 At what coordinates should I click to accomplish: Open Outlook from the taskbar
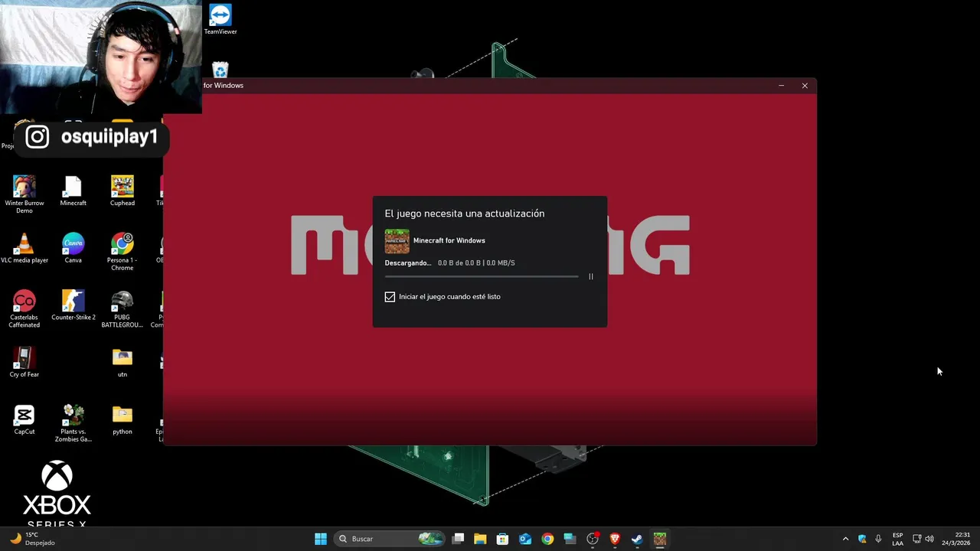coord(525,539)
